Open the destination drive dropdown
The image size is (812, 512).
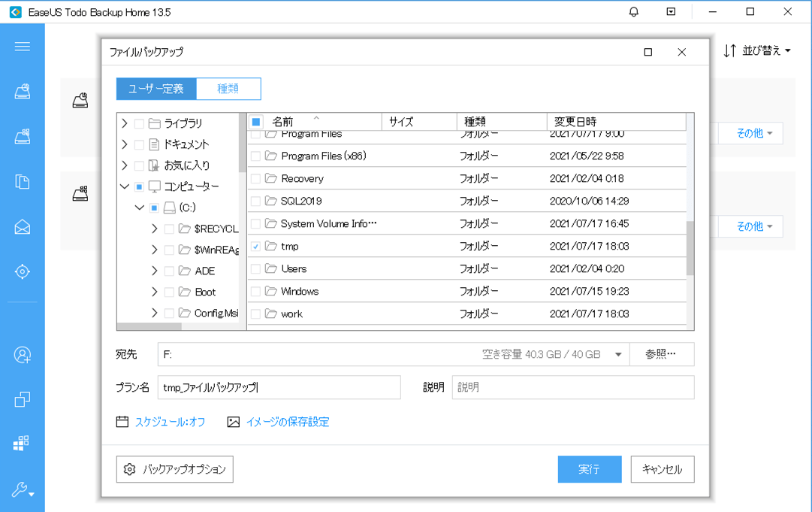[618, 355]
